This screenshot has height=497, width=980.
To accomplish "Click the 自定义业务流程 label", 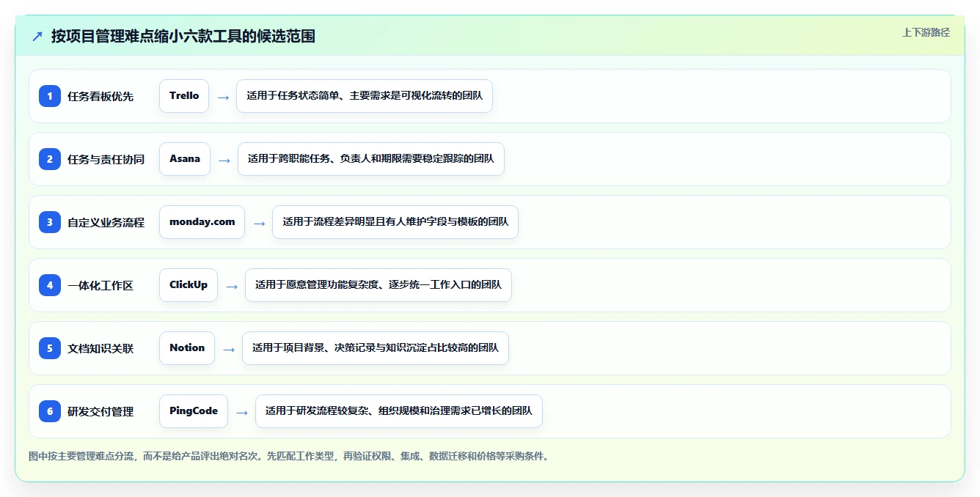I will pos(106,222).
